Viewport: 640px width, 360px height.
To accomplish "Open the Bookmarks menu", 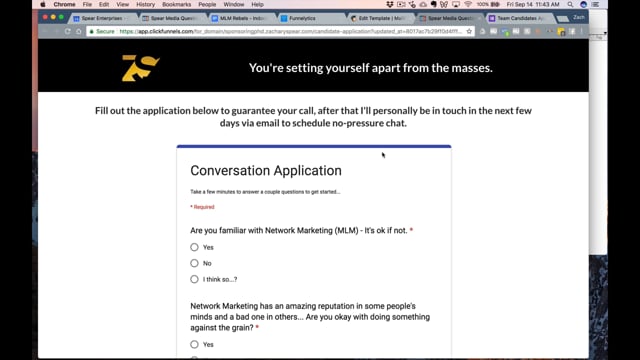I will click(176, 4).
